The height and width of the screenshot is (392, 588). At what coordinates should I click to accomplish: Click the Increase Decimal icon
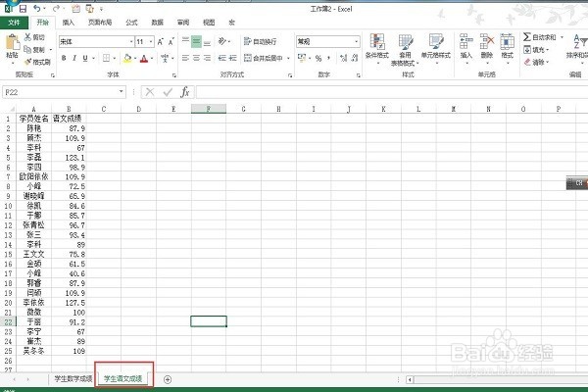(x=344, y=58)
